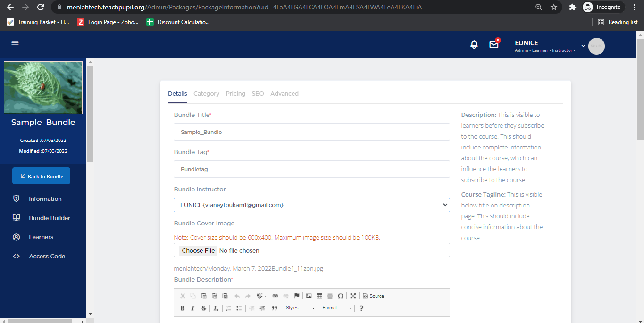The image size is (644, 323).
Task: Insert a table in the description editor
Action: click(319, 296)
